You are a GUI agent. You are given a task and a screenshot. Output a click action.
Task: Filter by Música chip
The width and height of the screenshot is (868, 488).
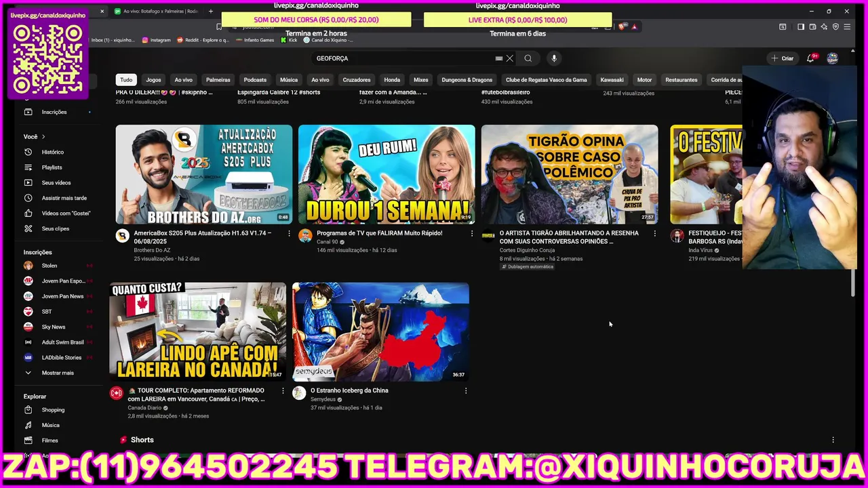coord(289,80)
